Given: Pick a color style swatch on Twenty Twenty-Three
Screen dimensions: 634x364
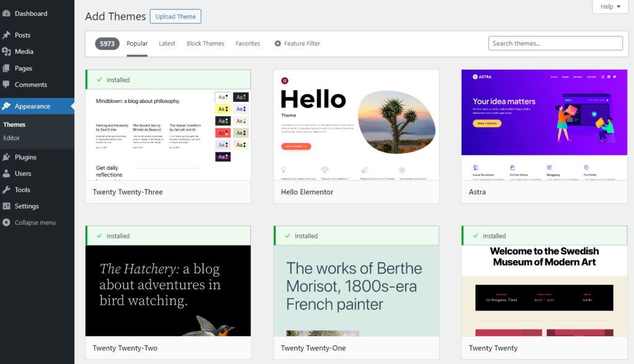Looking at the screenshot, I should pos(224,97).
